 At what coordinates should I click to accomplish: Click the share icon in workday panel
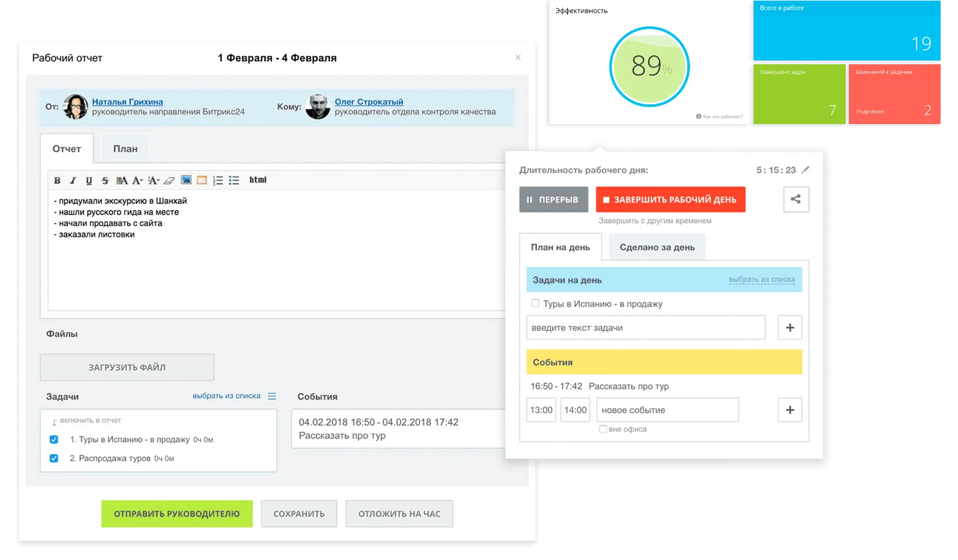(796, 200)
